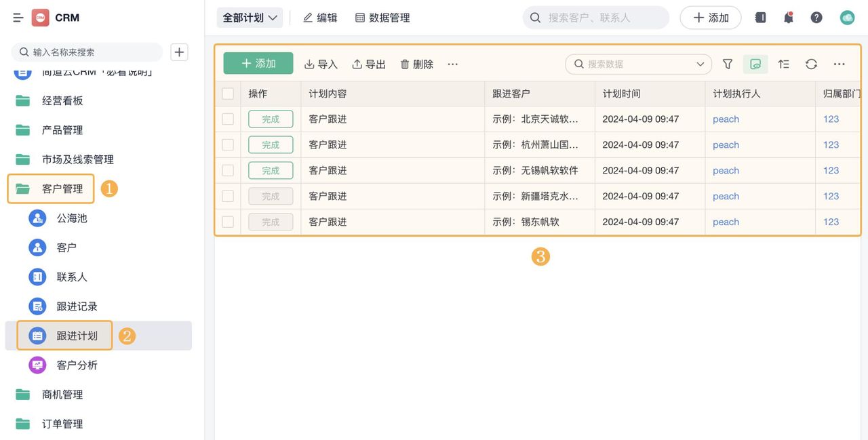Check the checkbox of the first table row

pos(228,119)
